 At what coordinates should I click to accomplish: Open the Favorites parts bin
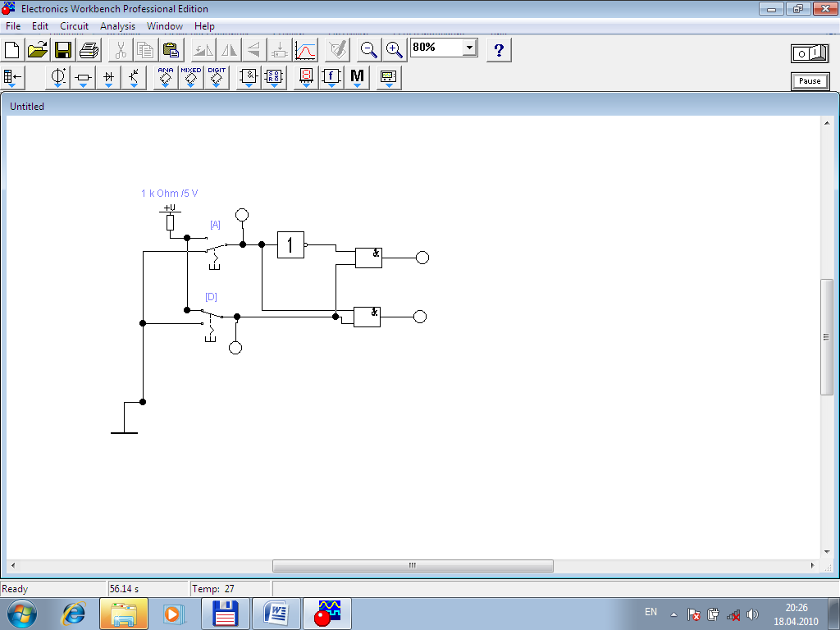(11, 77)
